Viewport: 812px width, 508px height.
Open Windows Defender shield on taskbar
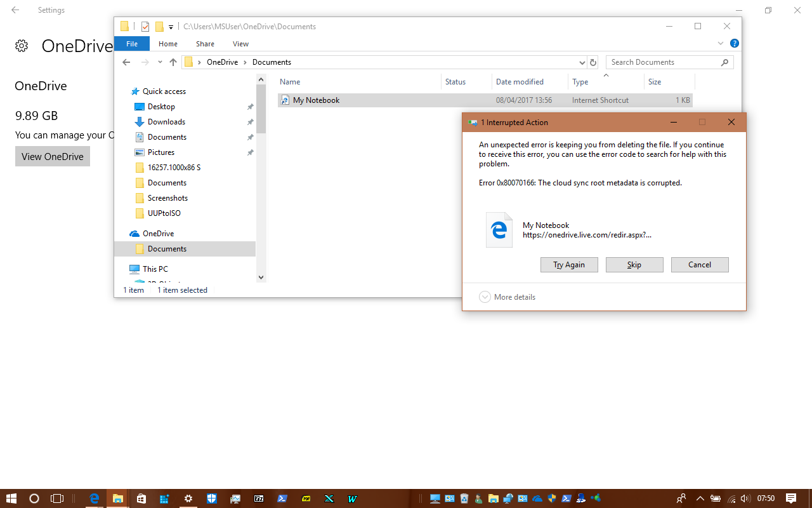212,498
